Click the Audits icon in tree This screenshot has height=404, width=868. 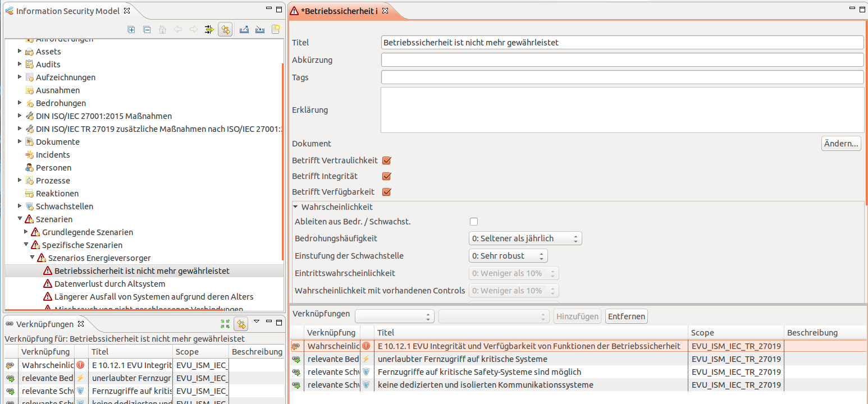[x=30, y=65]
